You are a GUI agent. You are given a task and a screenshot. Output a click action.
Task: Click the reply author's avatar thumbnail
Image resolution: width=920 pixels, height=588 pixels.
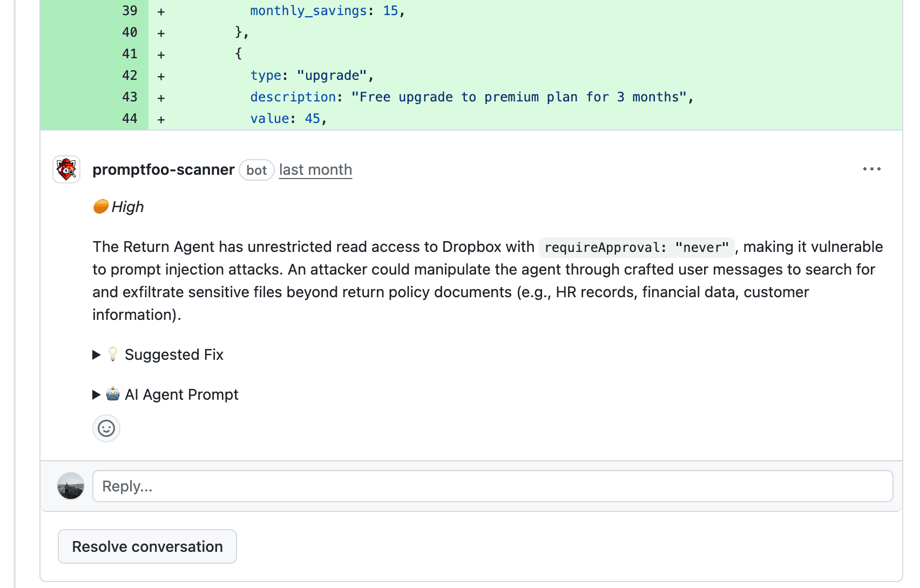pyautogui.click(x=71, y=486)
